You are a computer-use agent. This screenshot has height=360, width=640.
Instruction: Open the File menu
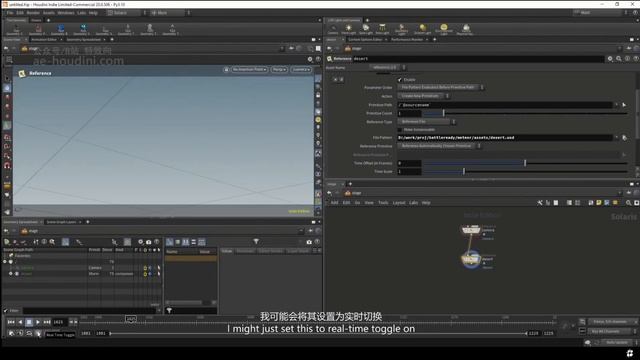[x=10, y=13]
